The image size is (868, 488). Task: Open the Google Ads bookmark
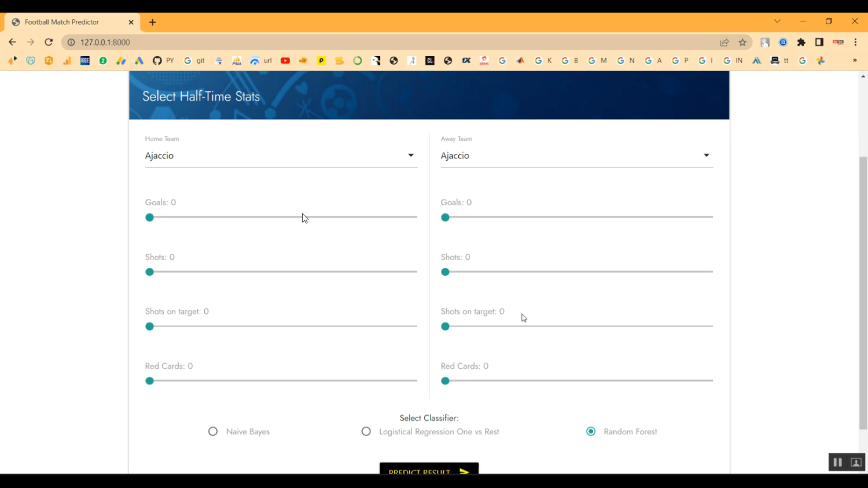(x=139, y=61)
